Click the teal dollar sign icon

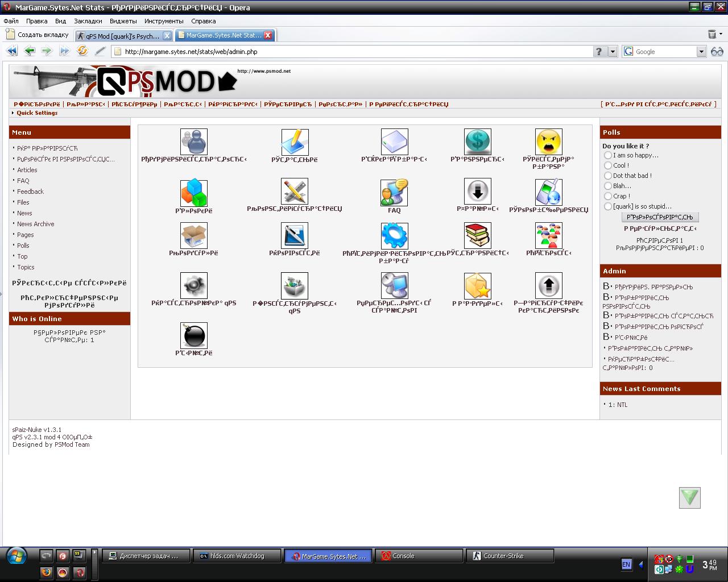(478, 142)
